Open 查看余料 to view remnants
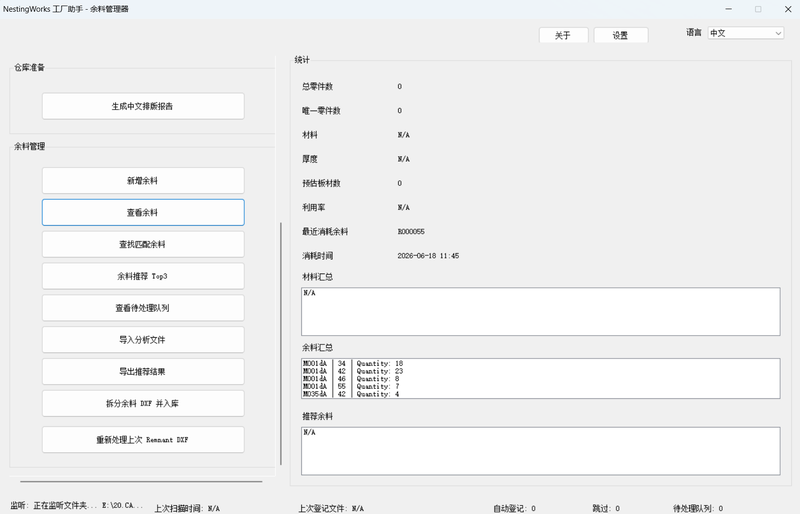This screenshot has height=514, width=800. (x=143, y=212)
